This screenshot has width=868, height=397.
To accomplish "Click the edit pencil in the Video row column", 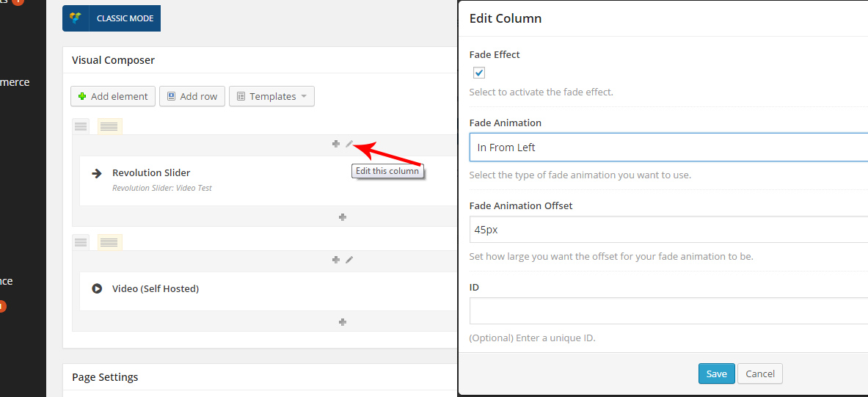I will point(349,260).
